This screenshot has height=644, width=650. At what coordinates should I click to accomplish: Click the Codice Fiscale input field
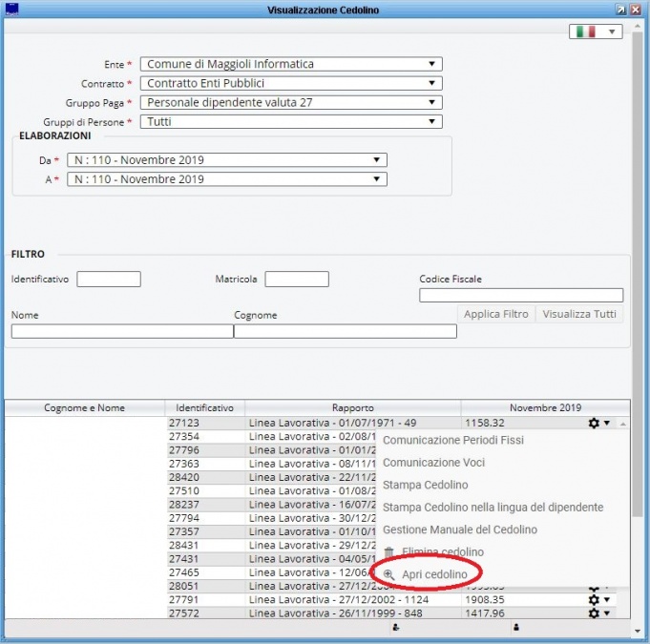point(521,296)
